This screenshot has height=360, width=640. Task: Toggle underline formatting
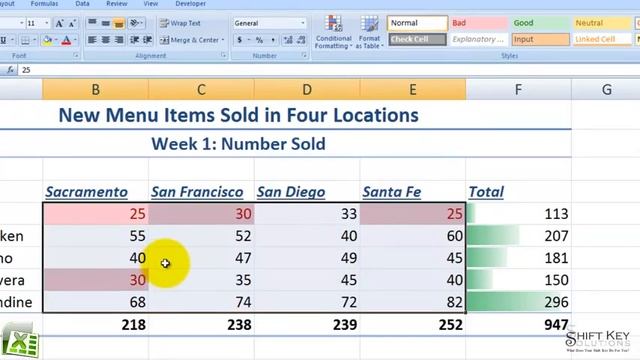[4, 40]
